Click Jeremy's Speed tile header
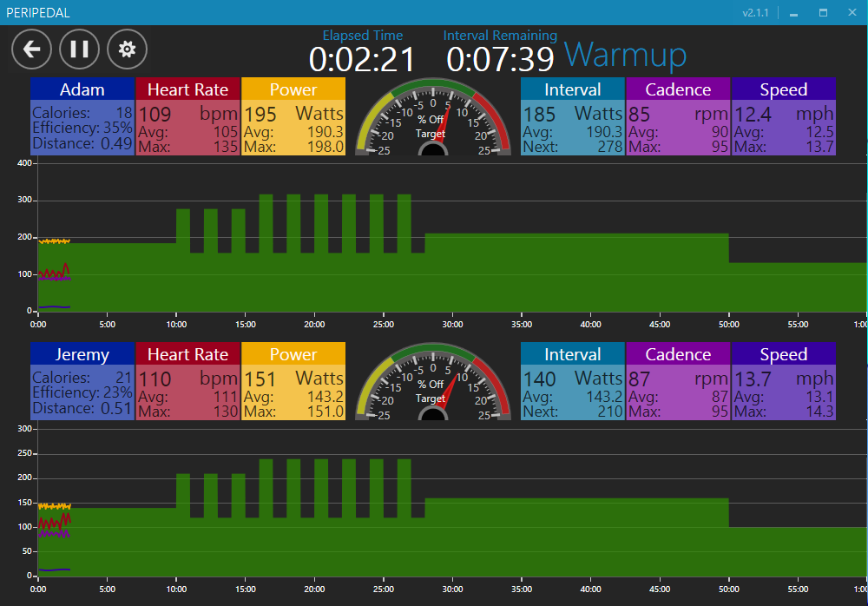This screenshot has height=606, width=868. (783, 354)
